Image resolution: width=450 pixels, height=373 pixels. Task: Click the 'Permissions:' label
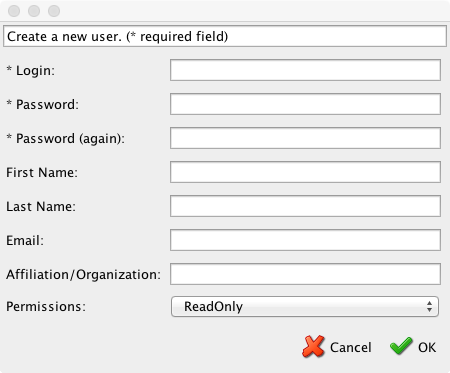(x=46, y=306)
